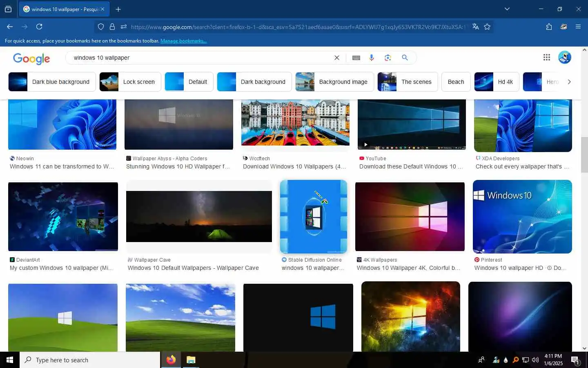Go back one page
588x368 pixels.
pos(10,27)
